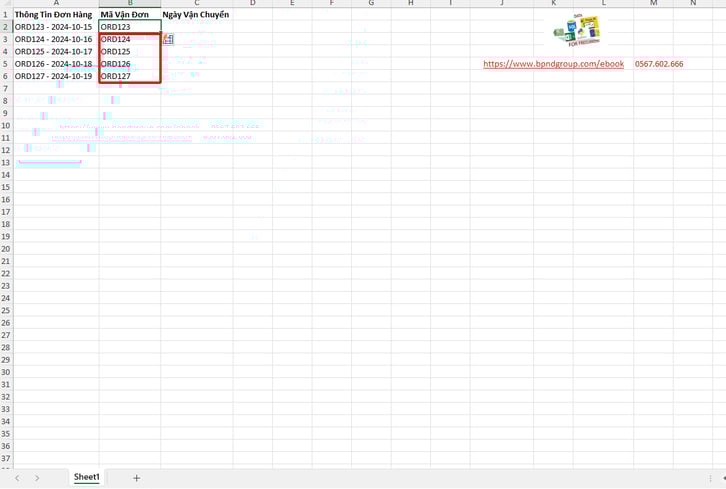Select column B header

point(130,3)
